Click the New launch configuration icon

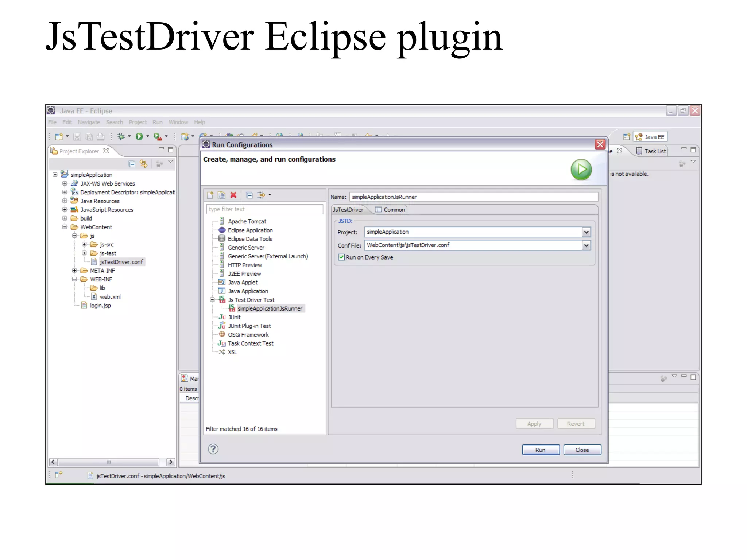(210, 195)
